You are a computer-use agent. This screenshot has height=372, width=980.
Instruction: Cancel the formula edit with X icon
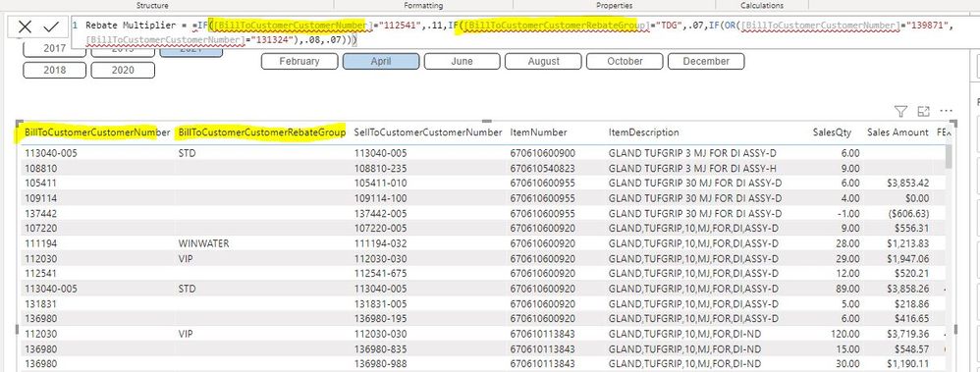[x=25, y=27]
